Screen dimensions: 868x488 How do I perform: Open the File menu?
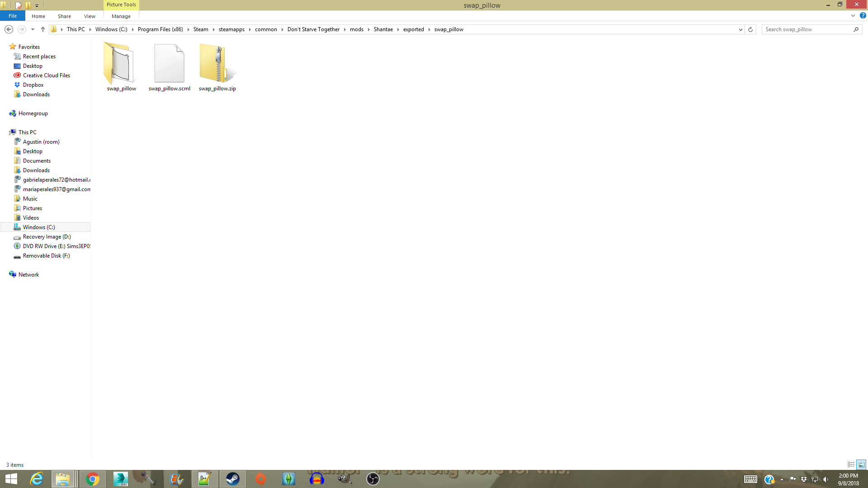(x=13, y=16)
